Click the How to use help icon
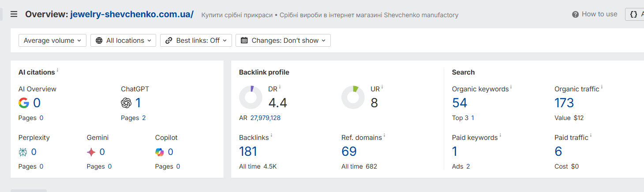 coord(575,15)
